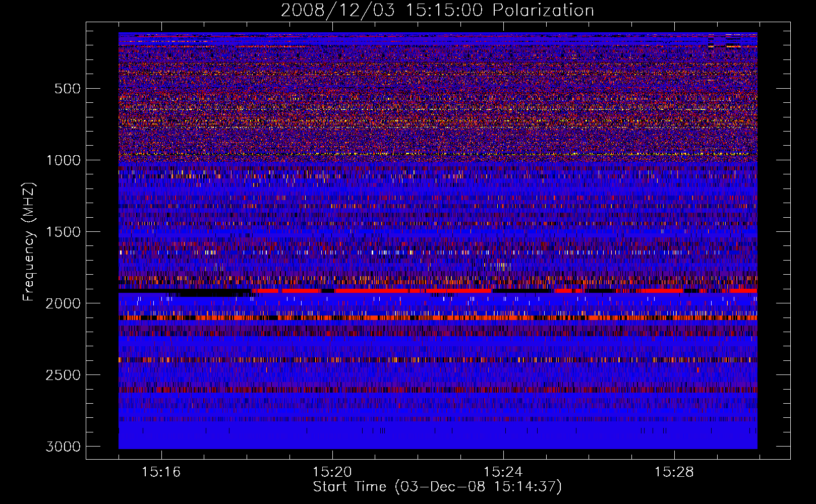
Task: Click the '1000' frequency tick label
Action: tap(63, 160)
